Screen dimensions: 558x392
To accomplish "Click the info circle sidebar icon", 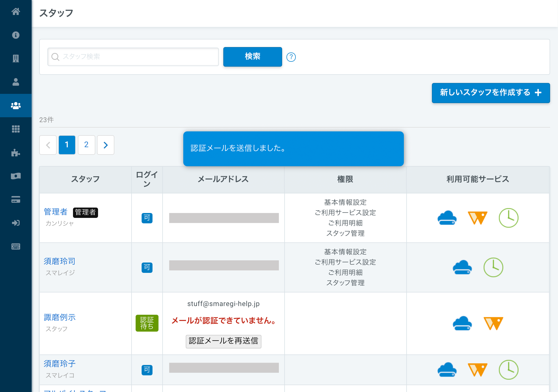I will pos(16,35).
